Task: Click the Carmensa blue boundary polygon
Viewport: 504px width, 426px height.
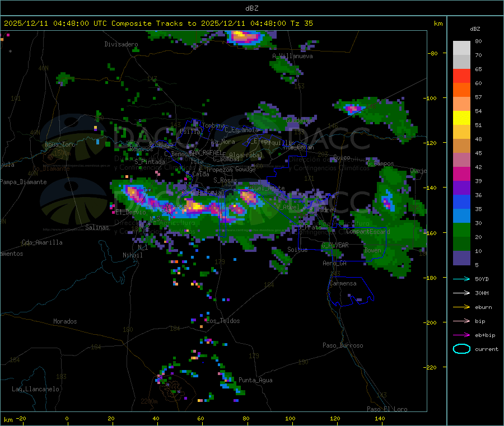Action: point(351,292)
